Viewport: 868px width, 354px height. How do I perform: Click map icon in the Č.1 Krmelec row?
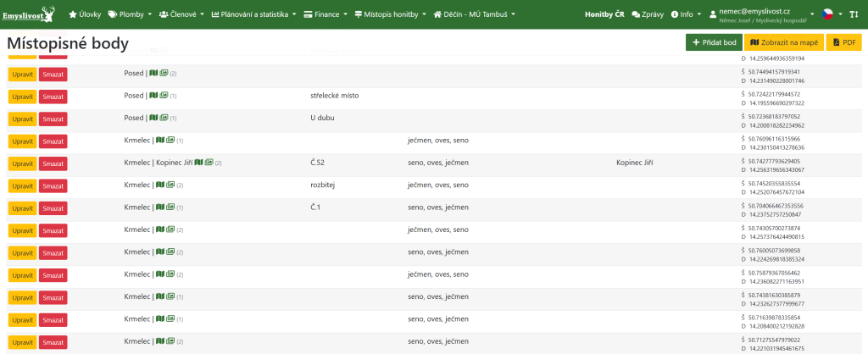click(x=160, y=207)
